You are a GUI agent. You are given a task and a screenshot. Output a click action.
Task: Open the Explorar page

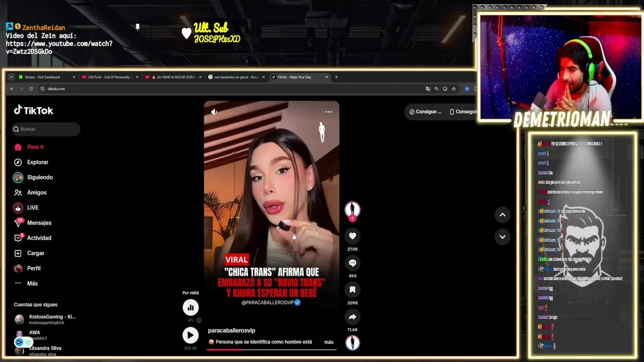[38, 162]
